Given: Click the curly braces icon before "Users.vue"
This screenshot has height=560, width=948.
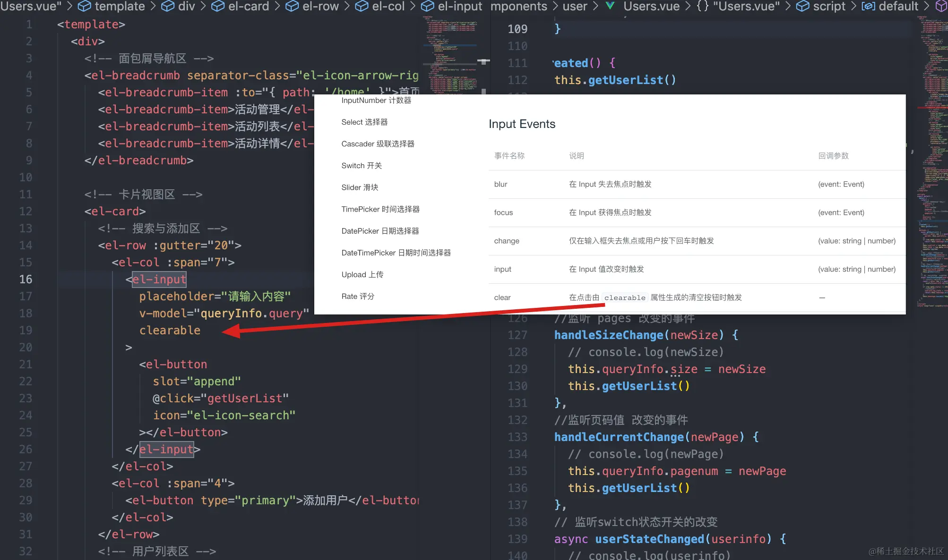Looking at the screenshot, I should pyautogui.click(x=703, y=6).
